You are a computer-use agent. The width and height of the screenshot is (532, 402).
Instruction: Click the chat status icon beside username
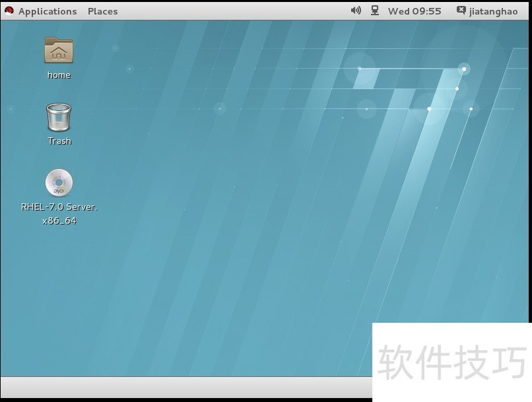[462, 11]
